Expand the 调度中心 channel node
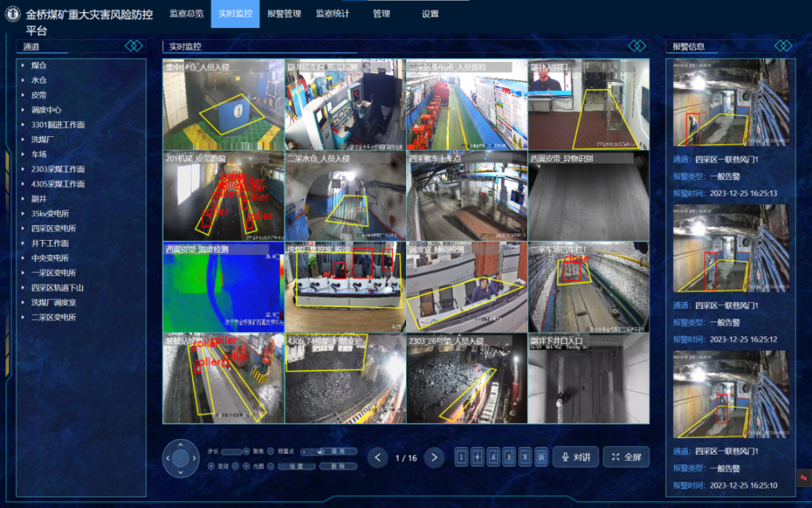812x508 pixels. tap(23, 110)
